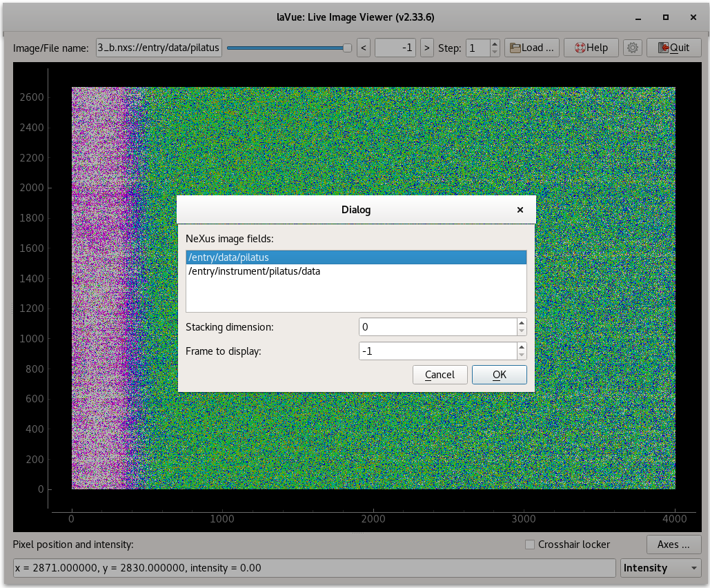Select /entry/data/pilatus image field
The height and width of the screenshot is (588, 710).
coord(356,257)
